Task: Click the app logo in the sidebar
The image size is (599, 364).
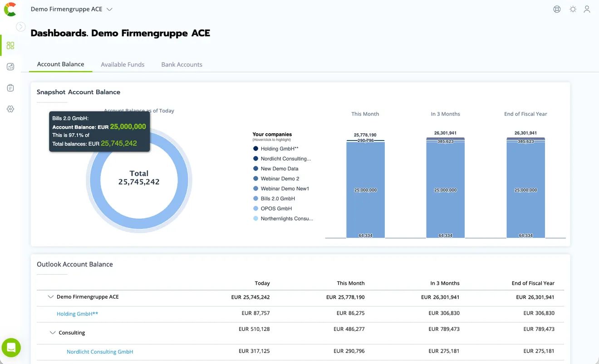Action: [10, 9]
